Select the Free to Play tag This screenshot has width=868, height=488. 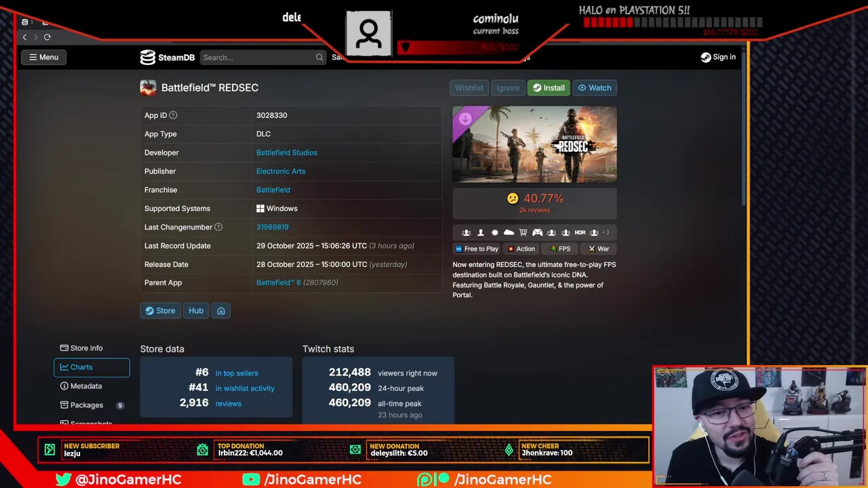pos(477,249)
